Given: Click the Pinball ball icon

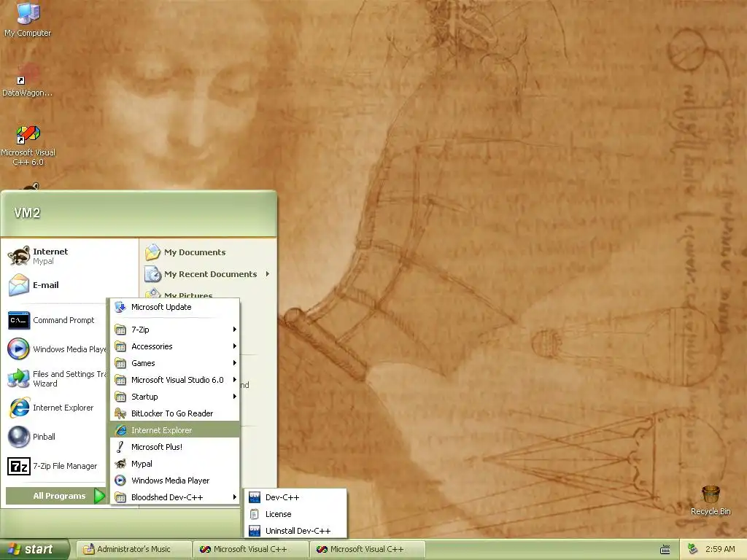Looking at the screenshot, I should pyautogui.click(x=18, y=437).
